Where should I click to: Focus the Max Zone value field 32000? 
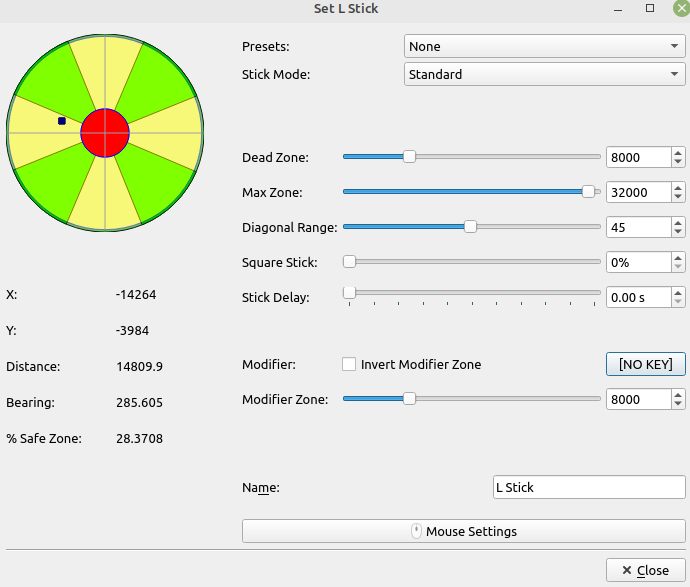[639, 192]
